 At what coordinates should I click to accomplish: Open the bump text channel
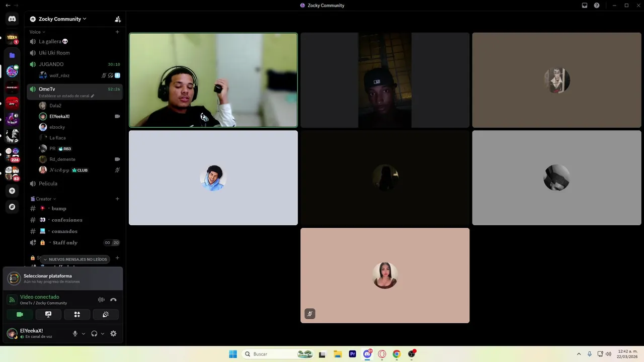(x=74, y=208)
